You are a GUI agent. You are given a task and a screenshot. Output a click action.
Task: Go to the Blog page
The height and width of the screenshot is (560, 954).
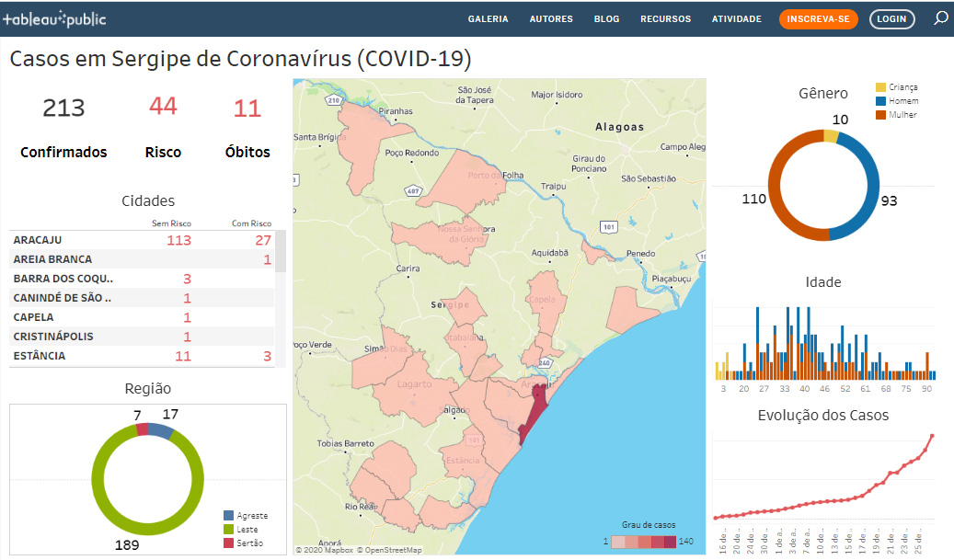point(606,19)
